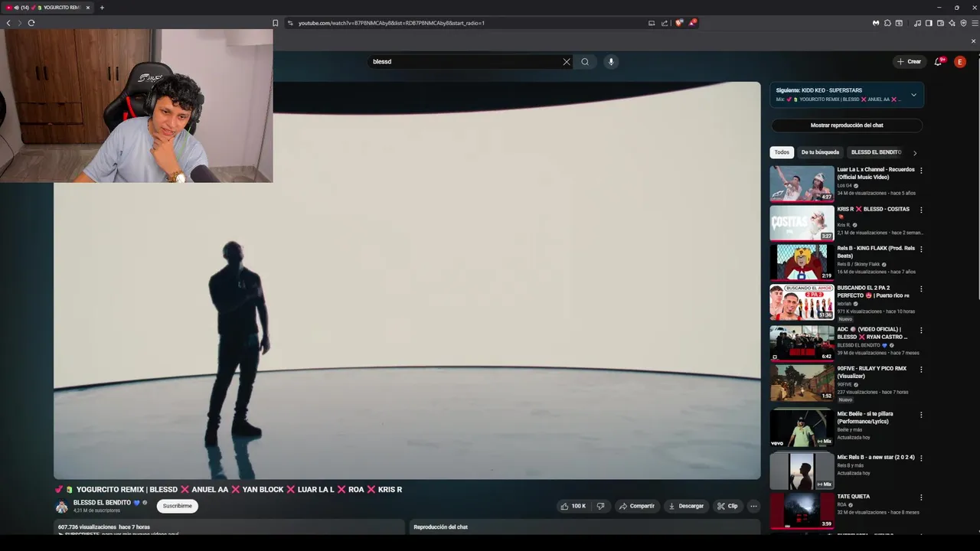This screenshot has height=551, width=980.
Task: Click the cast/screen icon in the address bar
Action: [x=652, y=23]
